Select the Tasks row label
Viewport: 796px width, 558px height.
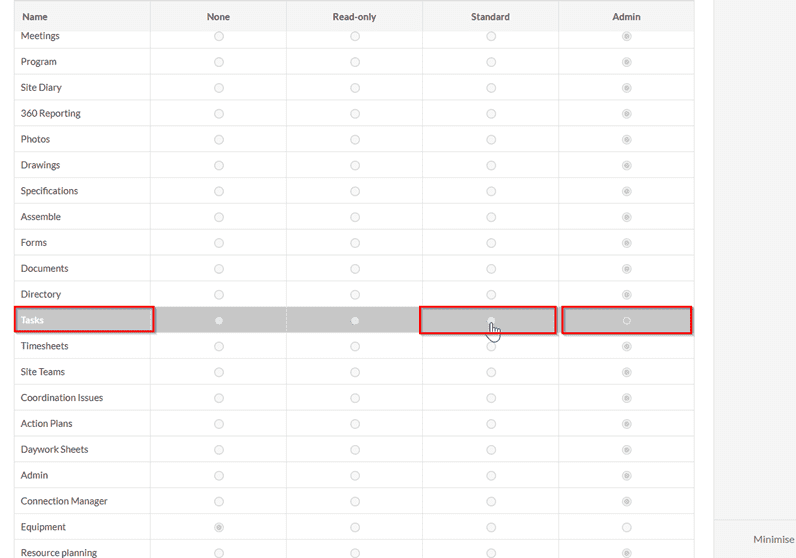[33, 321]
